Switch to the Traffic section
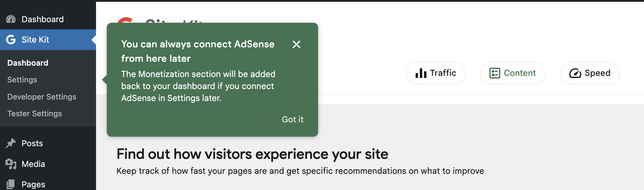The height and width of the screenshot is (190, 644). 436,73
